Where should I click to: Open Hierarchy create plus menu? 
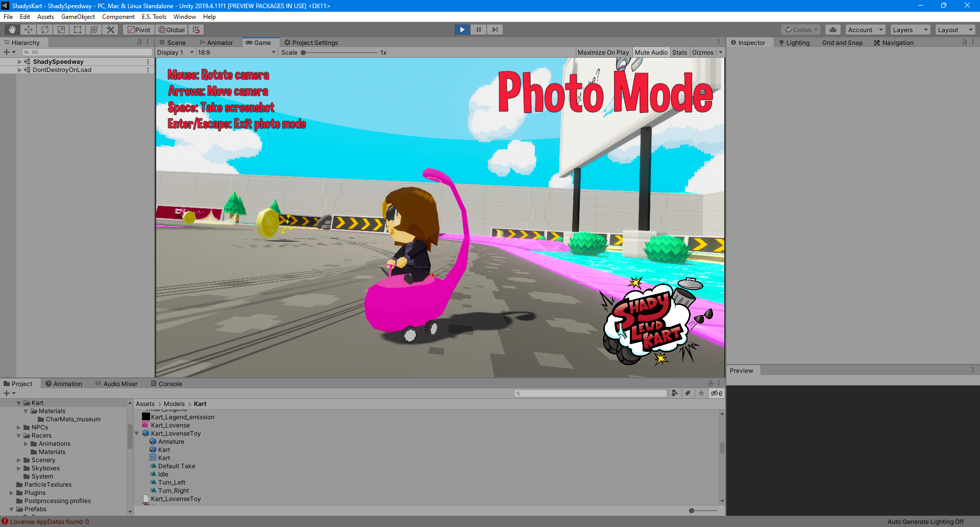tap(9, 52)
